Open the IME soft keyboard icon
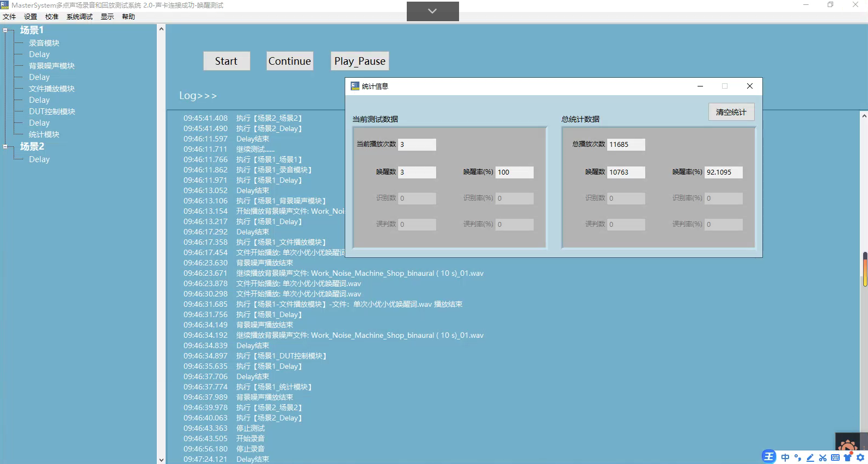 point(835,457)
